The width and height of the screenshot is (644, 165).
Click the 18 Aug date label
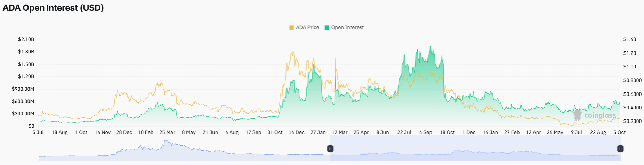(x=60, y=132)
